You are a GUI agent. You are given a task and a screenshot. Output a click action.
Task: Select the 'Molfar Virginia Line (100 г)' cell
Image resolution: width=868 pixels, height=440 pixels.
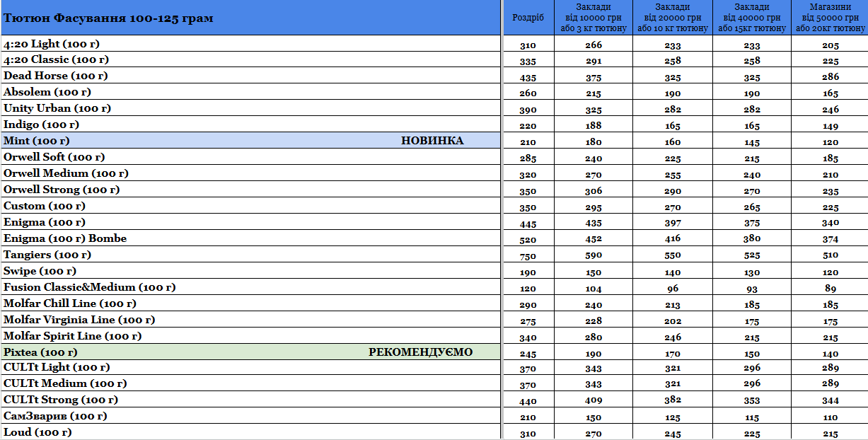click(x=250, y=320)
